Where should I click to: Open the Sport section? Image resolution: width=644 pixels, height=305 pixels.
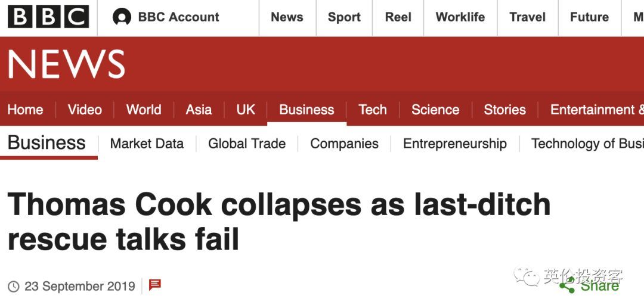pyautogui.click(x=344, y=17)
